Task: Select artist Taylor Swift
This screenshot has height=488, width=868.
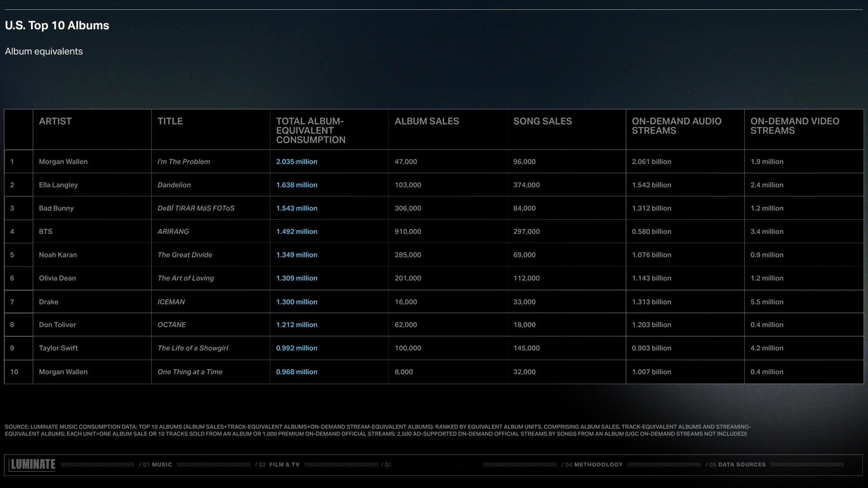Action: click(x=58, y=348)
